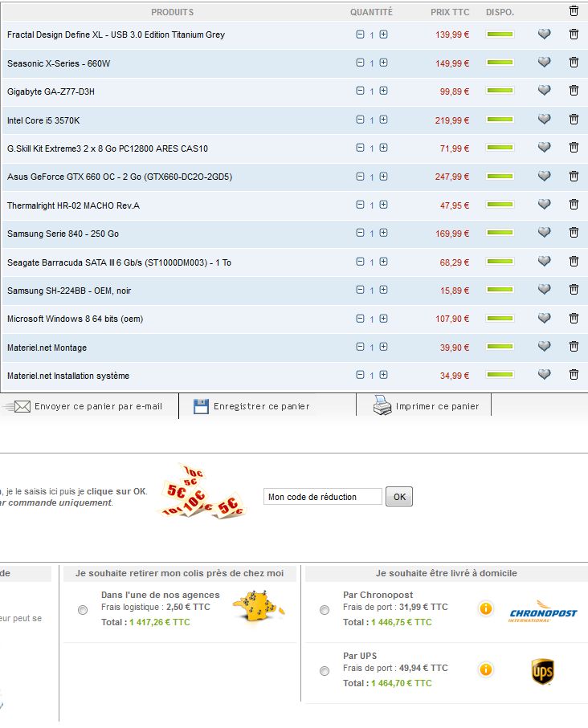This screenshot has width=588, height=728.
Task: Remove Samsung SH-224BB from cart
Action: click(574, 290)
